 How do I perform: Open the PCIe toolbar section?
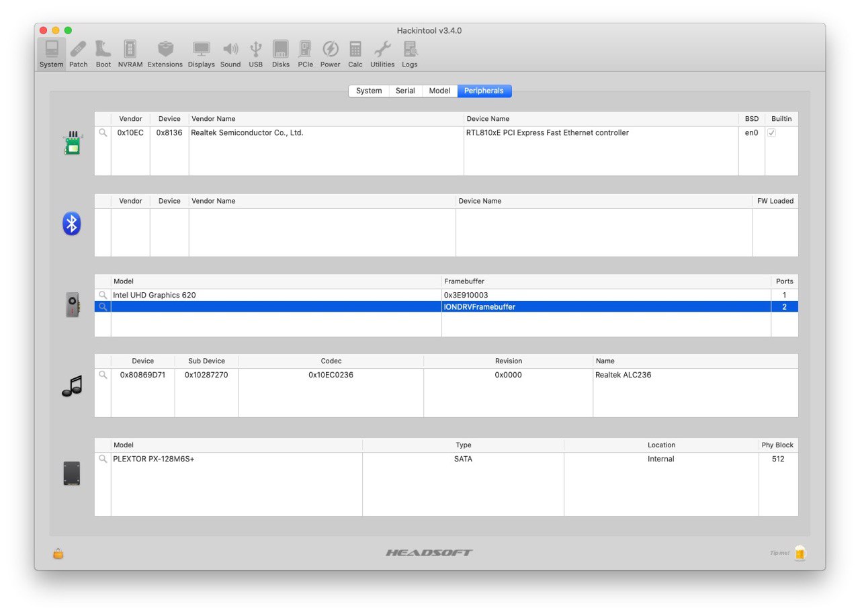point(306,54)
